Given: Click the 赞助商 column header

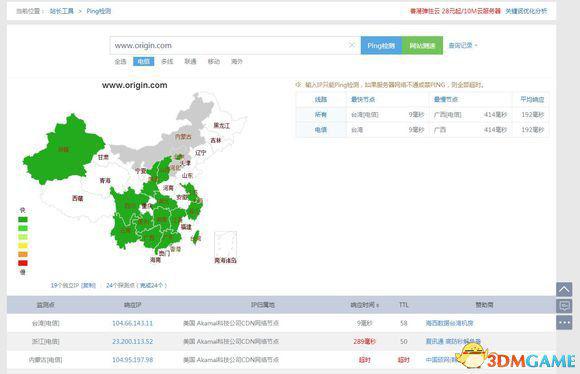Looking at the screenshot, I should click(x=484, y=305).
